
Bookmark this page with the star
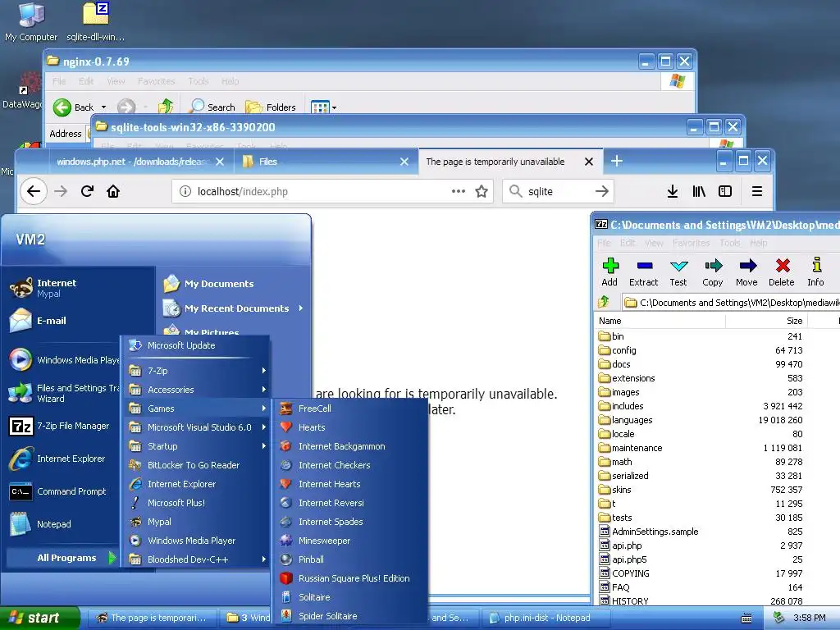point(482,191)
